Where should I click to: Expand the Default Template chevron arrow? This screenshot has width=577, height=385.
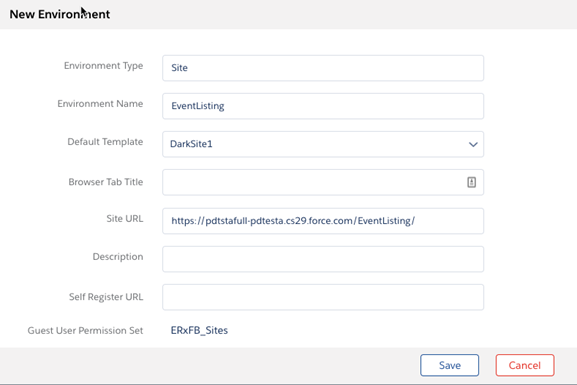click(x=473, y=144)
